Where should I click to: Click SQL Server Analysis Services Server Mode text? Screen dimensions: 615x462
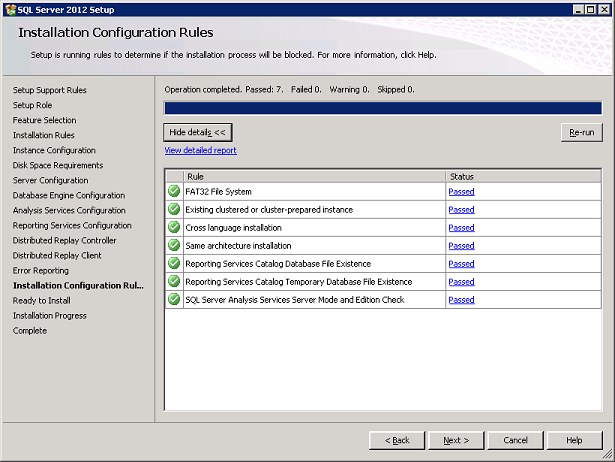click(x=295, y=300)
